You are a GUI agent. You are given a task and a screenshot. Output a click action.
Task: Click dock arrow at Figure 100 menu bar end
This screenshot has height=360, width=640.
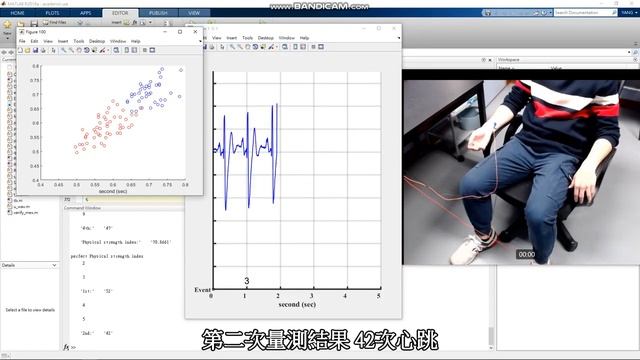200,41
